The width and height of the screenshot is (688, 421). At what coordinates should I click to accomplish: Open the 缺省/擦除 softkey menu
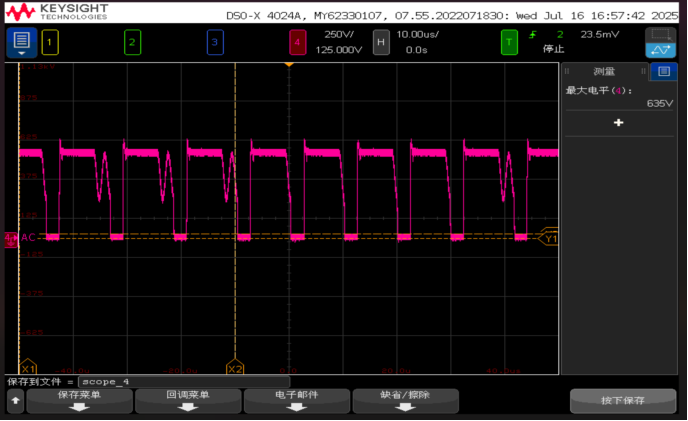point(405,401)
